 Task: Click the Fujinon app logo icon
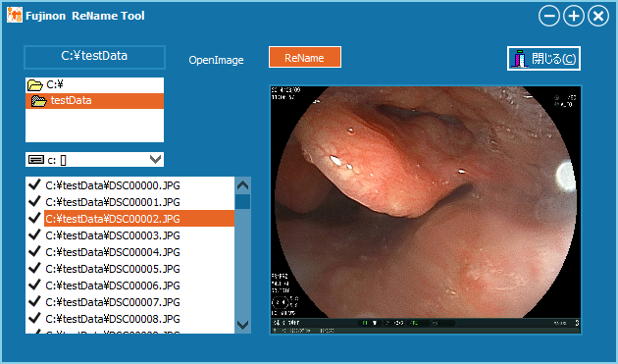coord(15,15)
